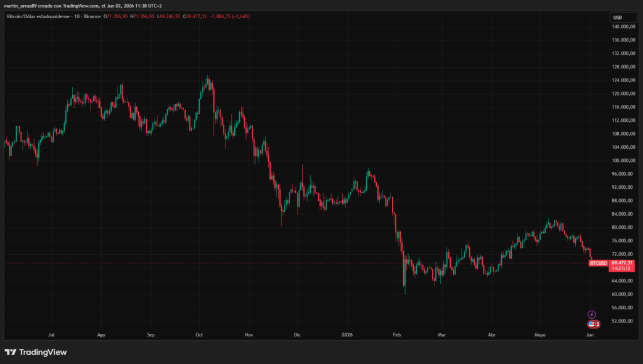The height and width of the screenshot is (364, 643).
Task: Click the 60.000,00 price axis label
Action: coord(624,294)
